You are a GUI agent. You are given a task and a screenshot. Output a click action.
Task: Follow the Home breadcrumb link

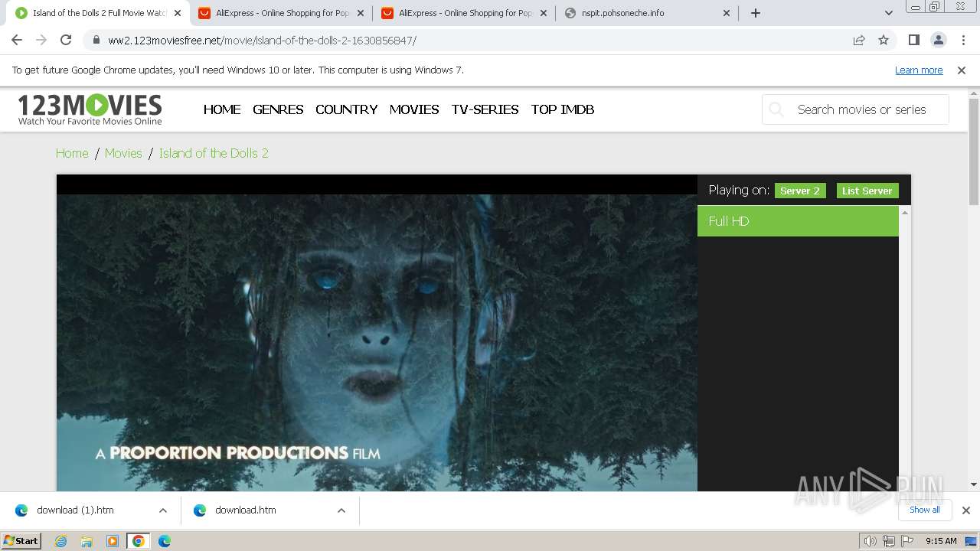pos(72,153)
